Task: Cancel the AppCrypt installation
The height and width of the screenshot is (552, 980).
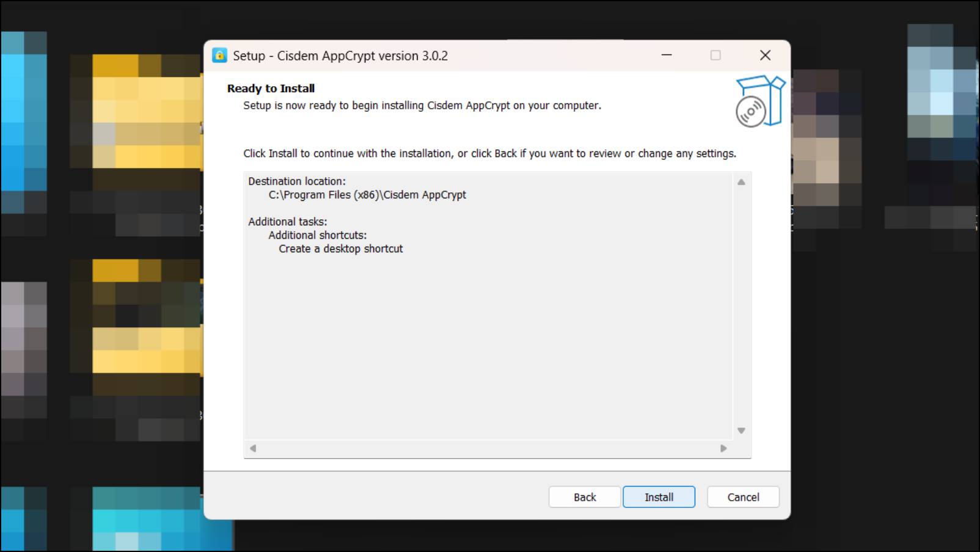Action: [743, 497]
